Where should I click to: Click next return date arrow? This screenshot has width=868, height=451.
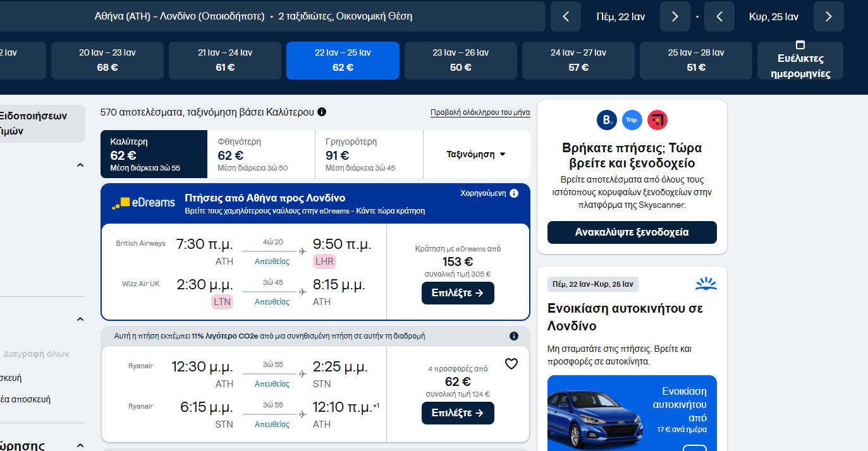(x=828, y=16)
